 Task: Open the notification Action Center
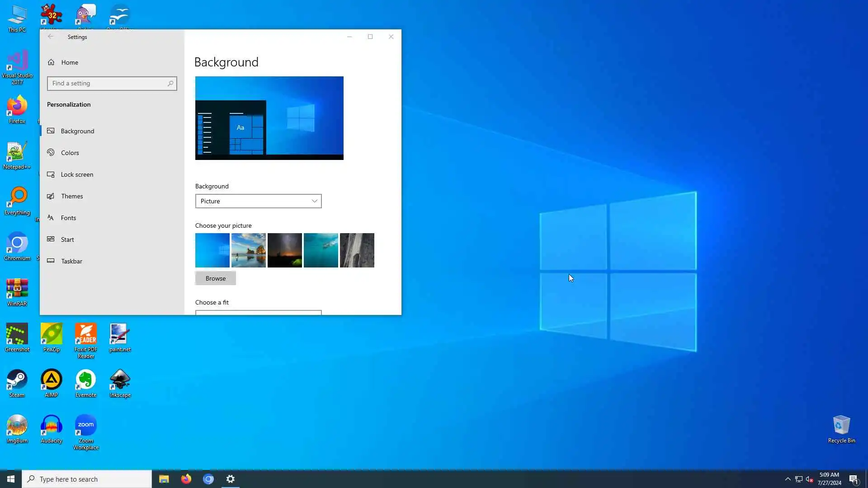[x=854, y=479]
